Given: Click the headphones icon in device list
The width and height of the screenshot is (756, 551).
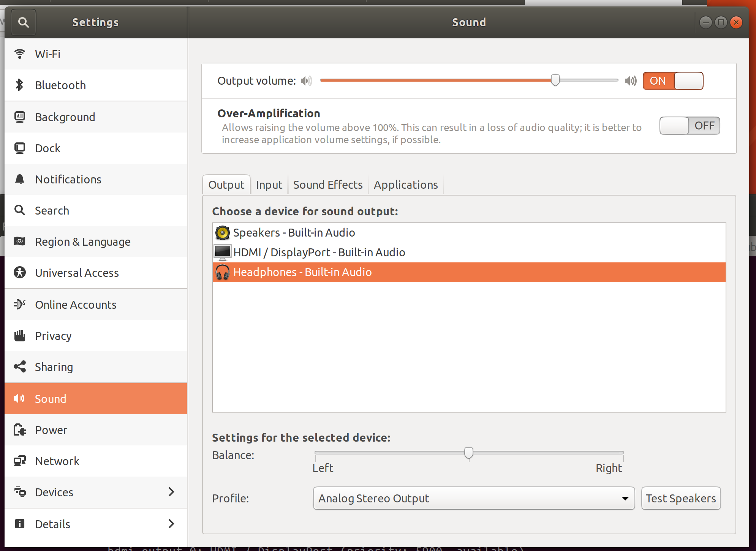Looking at the screenshot, I should 222,272.
